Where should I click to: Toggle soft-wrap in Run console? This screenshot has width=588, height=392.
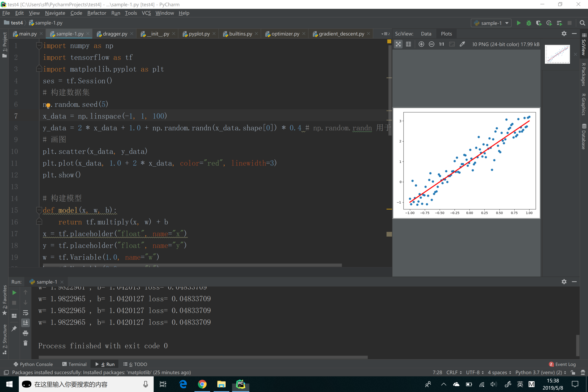25,313
